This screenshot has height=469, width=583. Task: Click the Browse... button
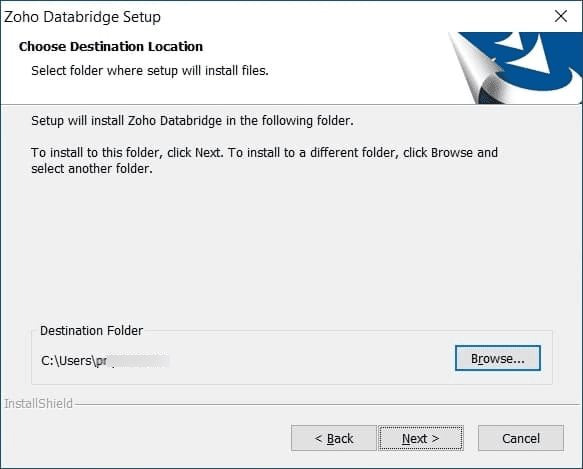coord(497,358)
